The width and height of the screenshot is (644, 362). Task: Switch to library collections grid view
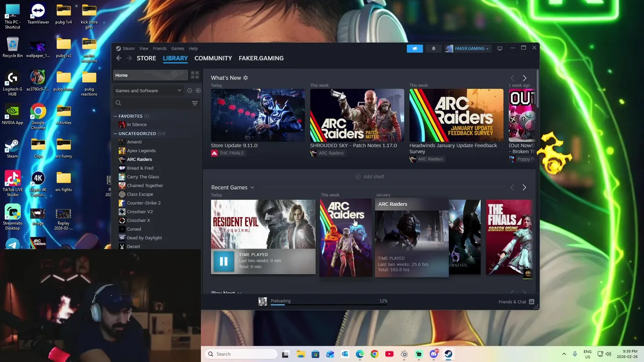pos(195,75)
